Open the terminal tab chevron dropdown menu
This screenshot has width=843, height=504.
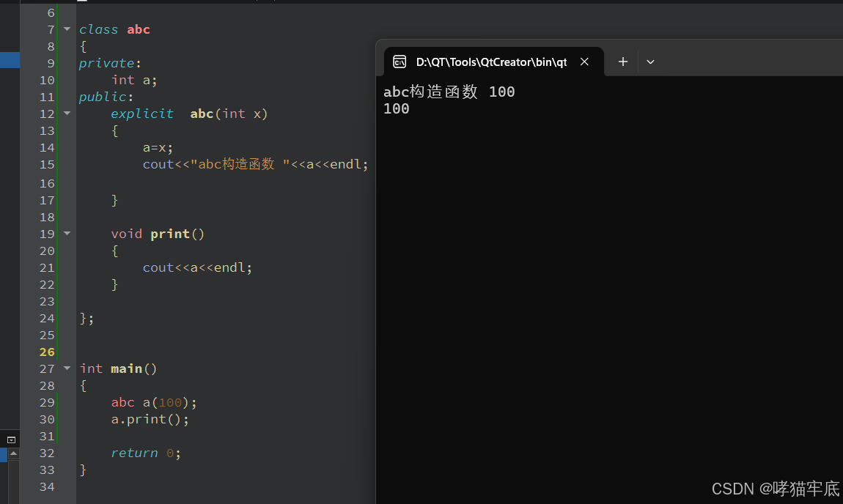point(650,62)
